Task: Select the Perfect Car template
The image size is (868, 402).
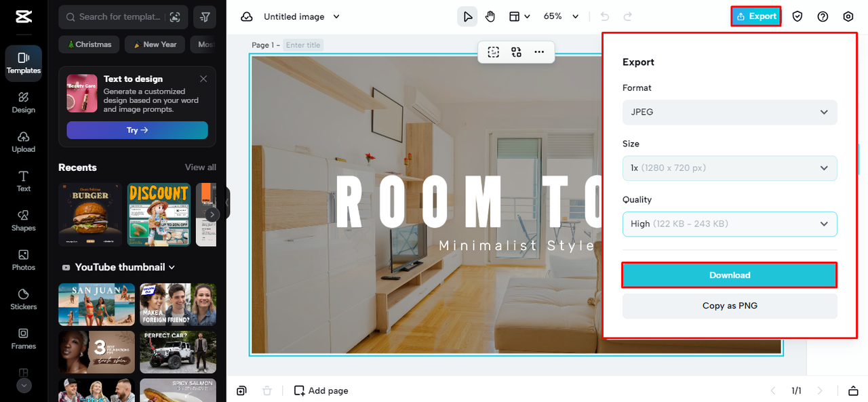Action: pos(178,352)
